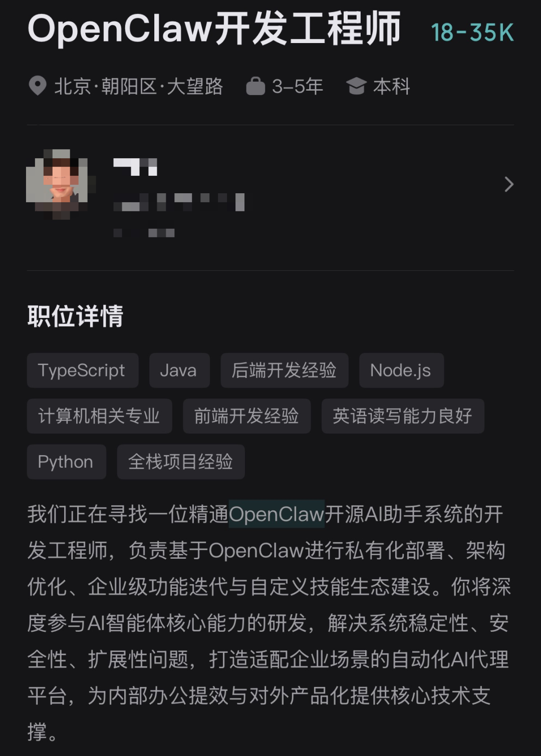Click the blurred recruiter name text
The width and height of the screenshot is (541, 756).
pyautogui.click(x=136, y=167)
